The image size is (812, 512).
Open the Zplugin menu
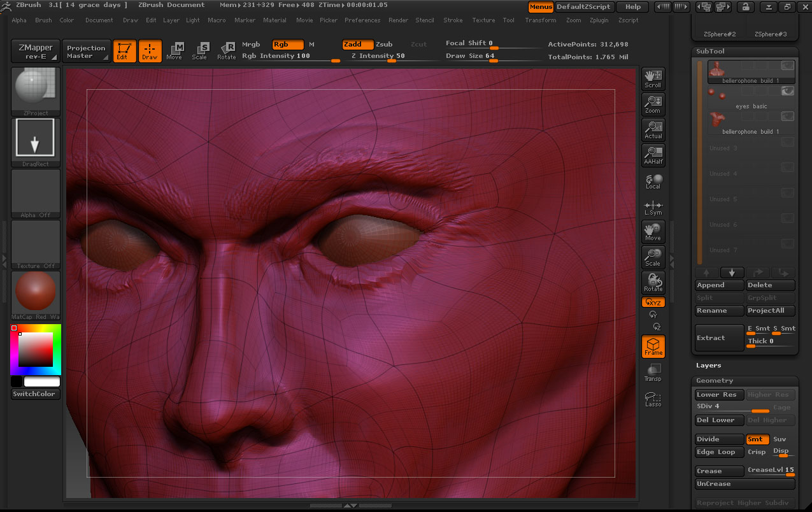tap(599, 20)
